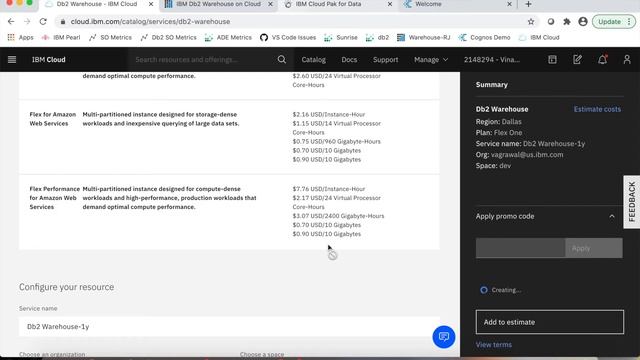This screenshot has width=640, height=360.
Task: Open the Db2 SO Metrics bookmark
Action: pyautogui.click(x=168, y=38)
